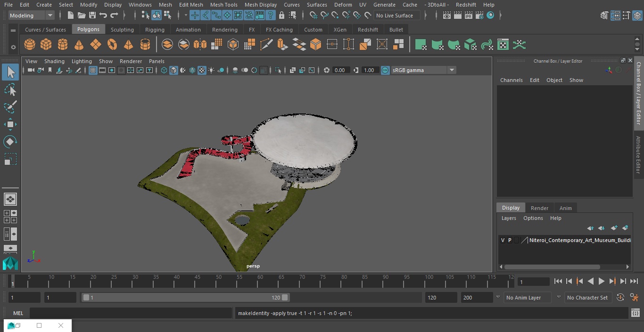Open the Maya home icon in toolbox

tap(10, 263)
